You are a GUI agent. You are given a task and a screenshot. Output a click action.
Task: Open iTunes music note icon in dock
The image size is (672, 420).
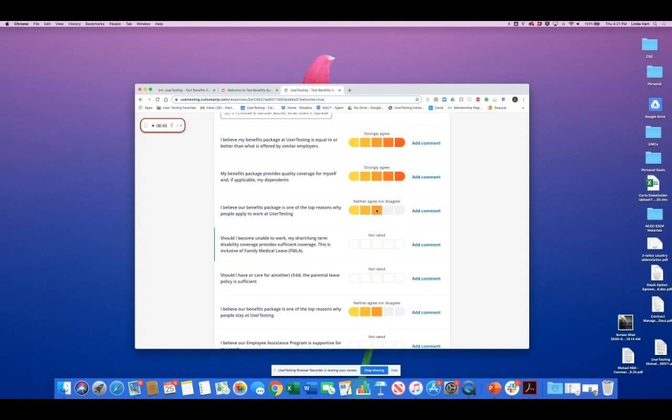[x=416, y=388]
